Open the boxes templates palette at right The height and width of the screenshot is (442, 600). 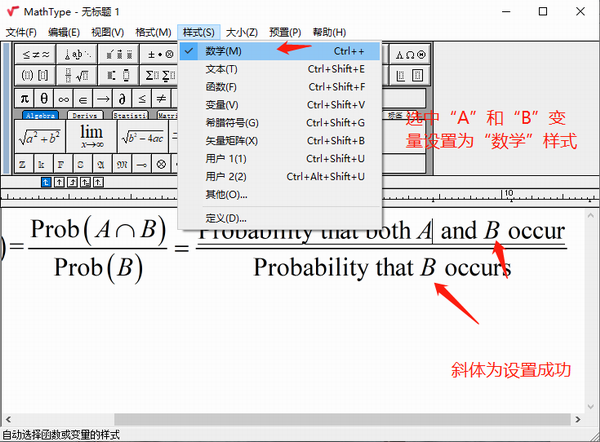click(x=410, y=75)
